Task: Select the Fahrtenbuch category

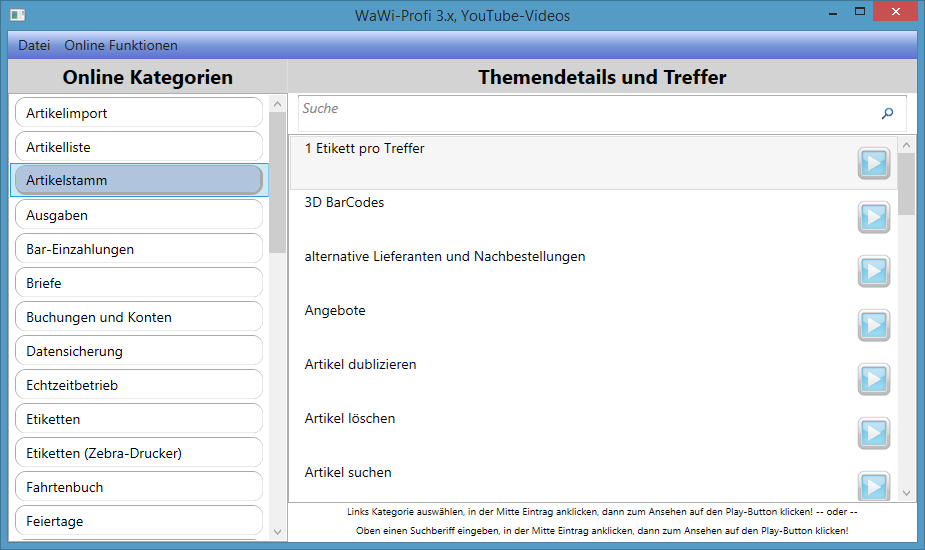Action: point(139,487)
